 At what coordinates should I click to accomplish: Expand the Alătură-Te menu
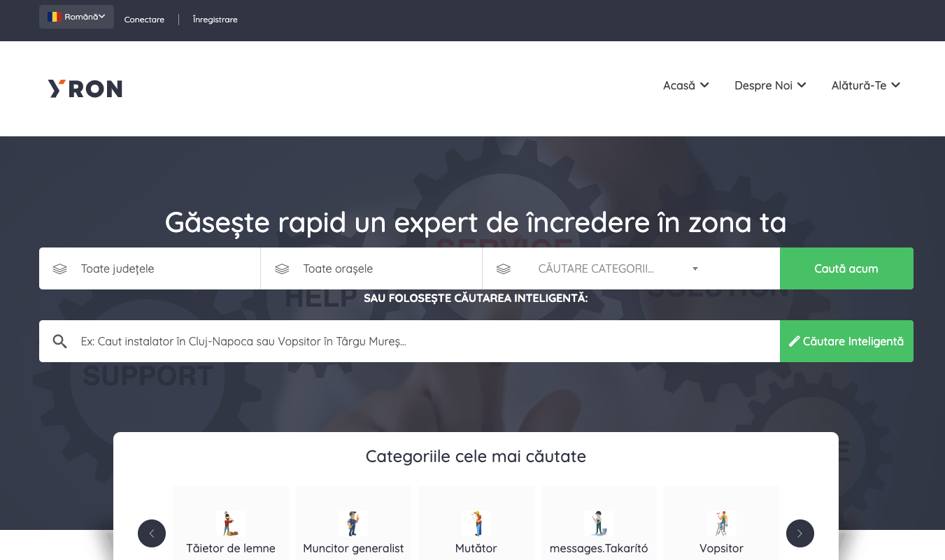866,85
